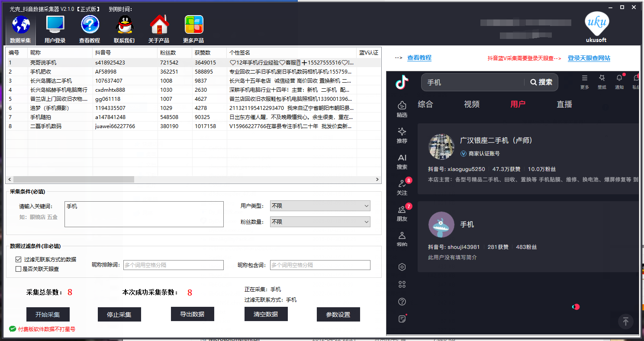Click the keyword input containing 手机
This screenshot has width=644, height=341.
[144, 214]
